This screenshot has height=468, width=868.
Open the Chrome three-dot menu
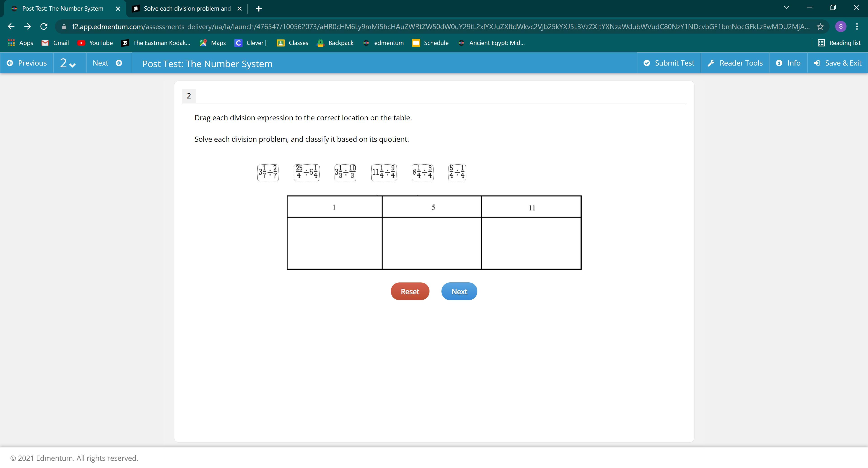coord(856,27)
